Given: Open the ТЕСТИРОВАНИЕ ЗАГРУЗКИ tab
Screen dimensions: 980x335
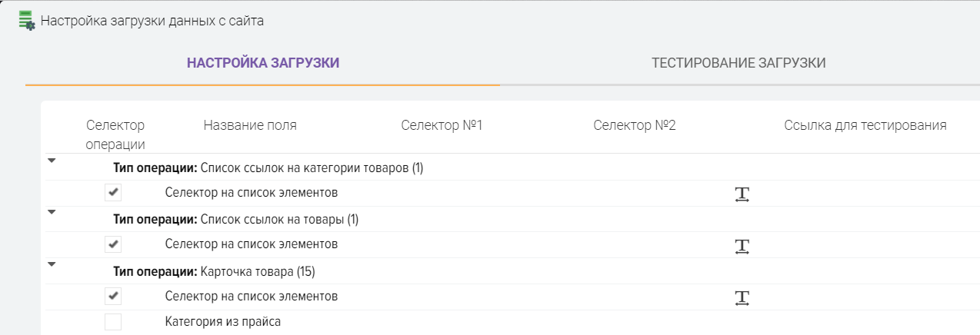Looking at the screenshot, I should [738, 63].
